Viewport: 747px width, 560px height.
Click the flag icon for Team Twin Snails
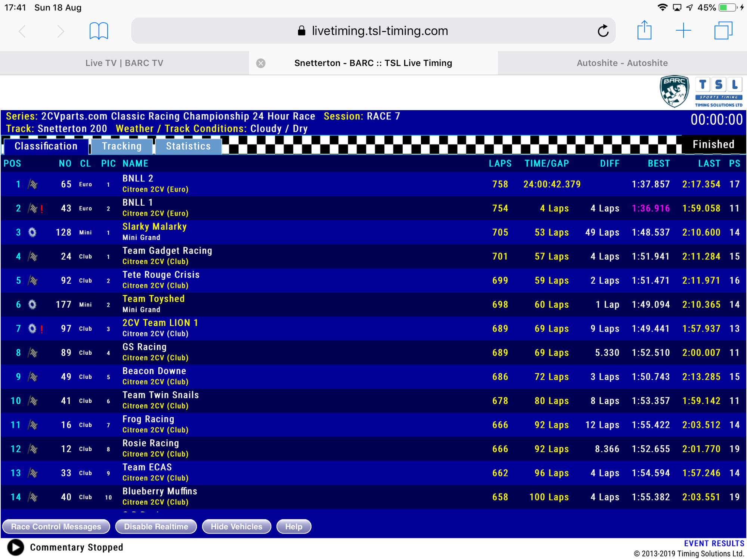(x=33, y=401)
